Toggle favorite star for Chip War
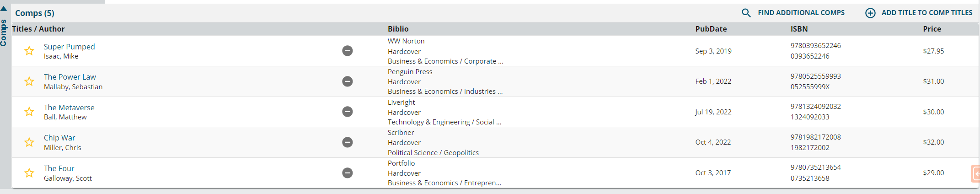980x194 pixels. (x=29, y=142)
